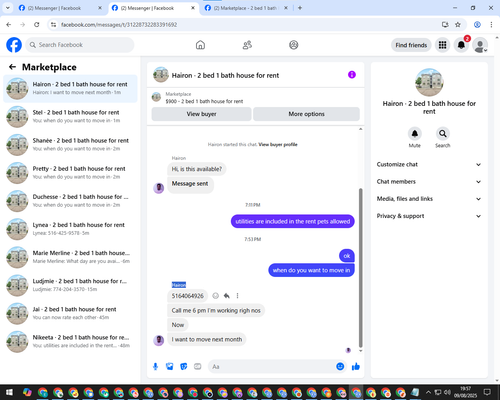Click the Find friends button
500x400 pixels.
411,45
